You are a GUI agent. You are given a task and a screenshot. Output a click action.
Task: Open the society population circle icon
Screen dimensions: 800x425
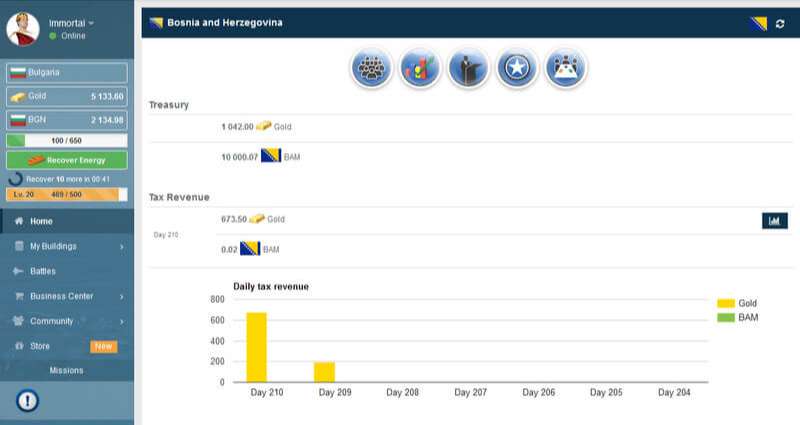tap(371, 67)
